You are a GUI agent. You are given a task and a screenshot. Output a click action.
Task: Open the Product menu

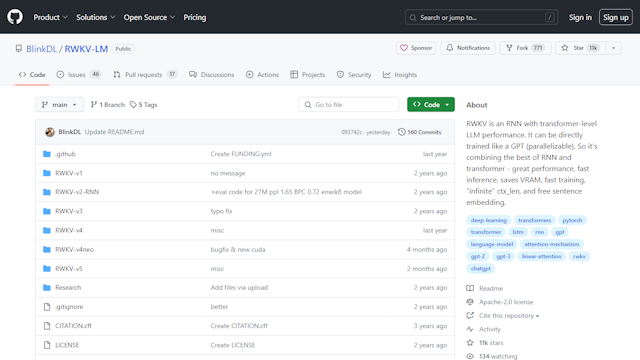click(51, 17)
